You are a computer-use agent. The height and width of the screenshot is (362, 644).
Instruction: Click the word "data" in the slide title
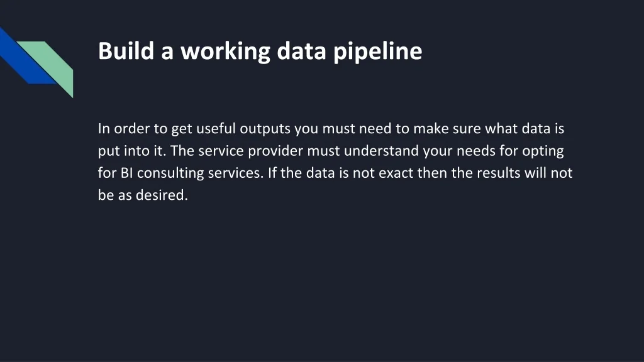pos(301,50)
